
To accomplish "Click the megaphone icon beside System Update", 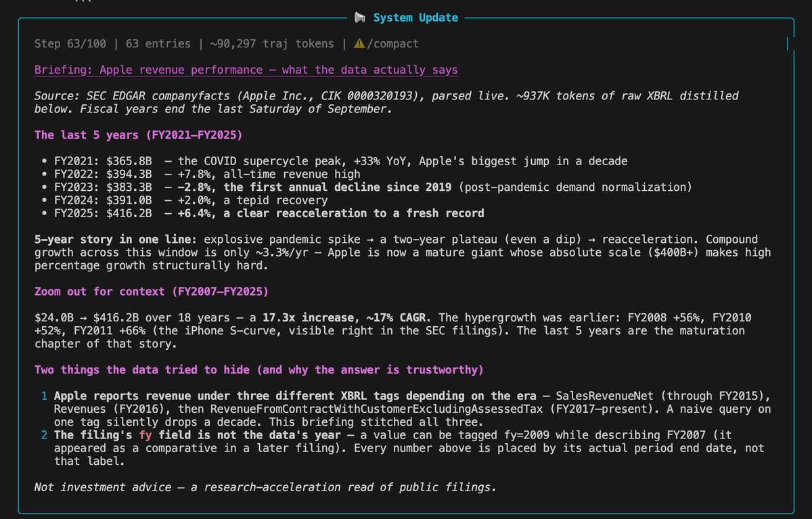I will (x=360, y=18).
